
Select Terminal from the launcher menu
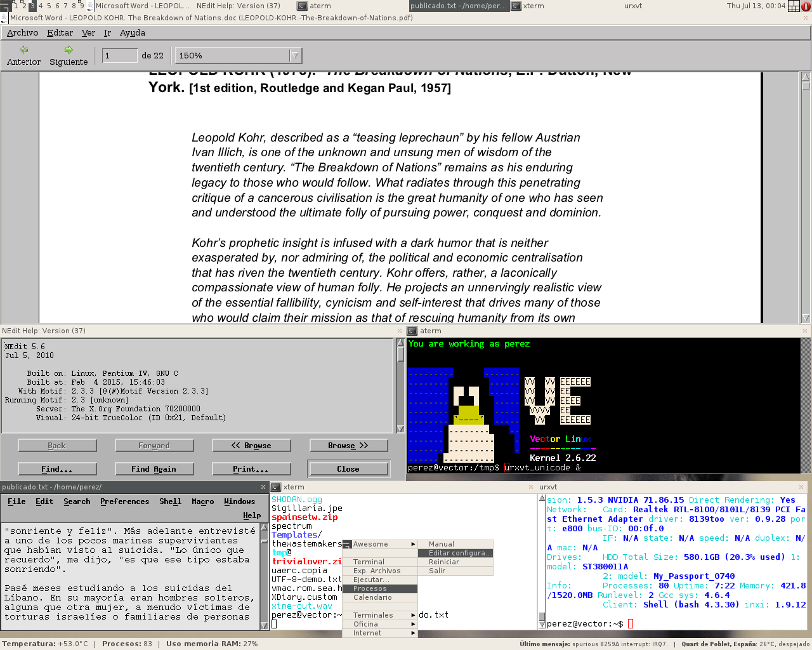click(x=380, y=562)
